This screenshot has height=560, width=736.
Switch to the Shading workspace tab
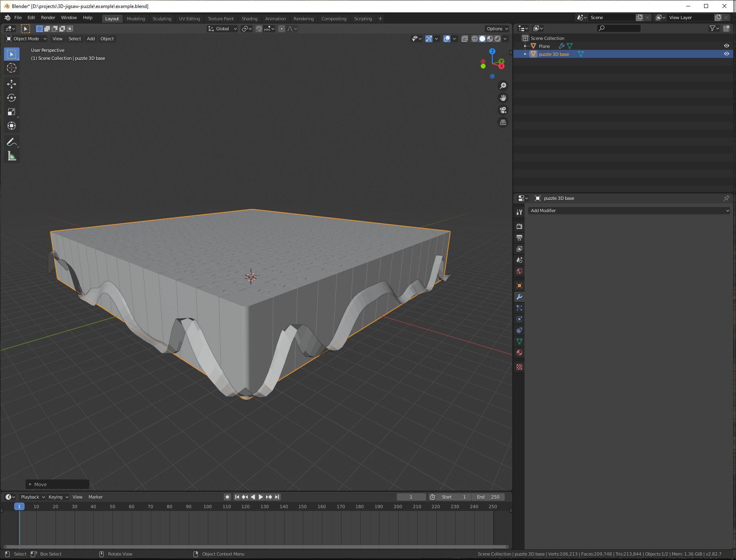[x=249, y=18]
